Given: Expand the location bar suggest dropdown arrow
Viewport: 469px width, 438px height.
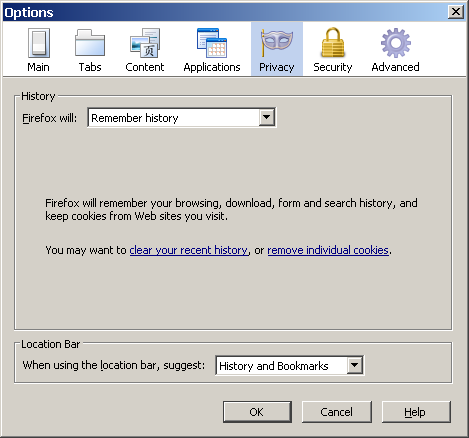Looking at the screenshot, I should click(x=354, y=365).
